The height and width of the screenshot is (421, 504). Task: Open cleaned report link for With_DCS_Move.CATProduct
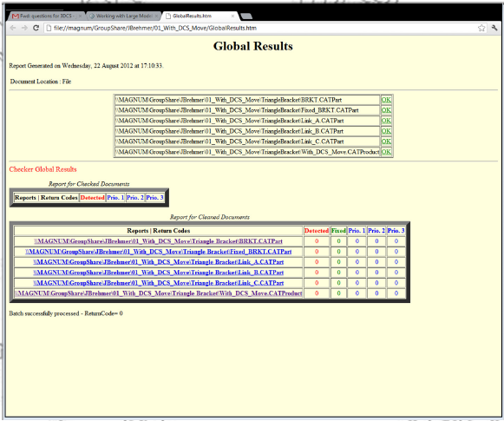coord(159,293)
